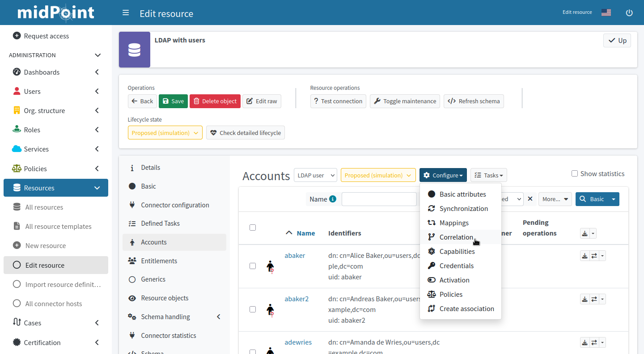Open the Defined Tasks section icon

pyautogui.click(x=132, y=223)
